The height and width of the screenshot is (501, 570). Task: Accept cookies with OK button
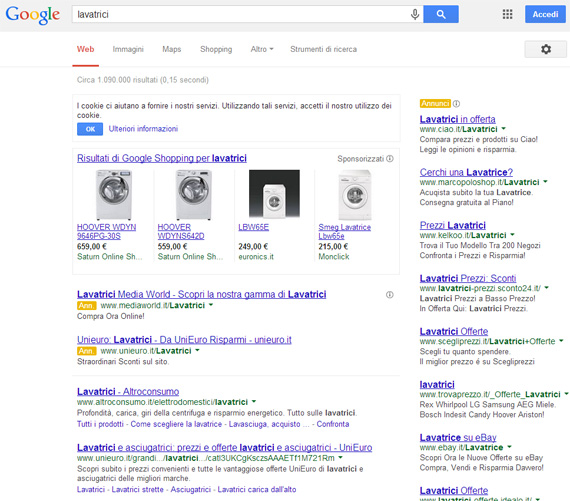coord(90,129)
